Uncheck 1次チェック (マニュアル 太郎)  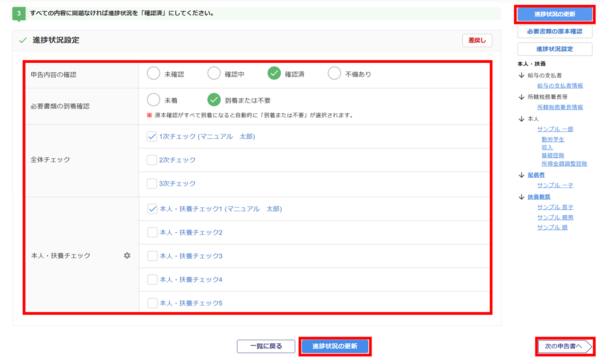tap(152, 136)
